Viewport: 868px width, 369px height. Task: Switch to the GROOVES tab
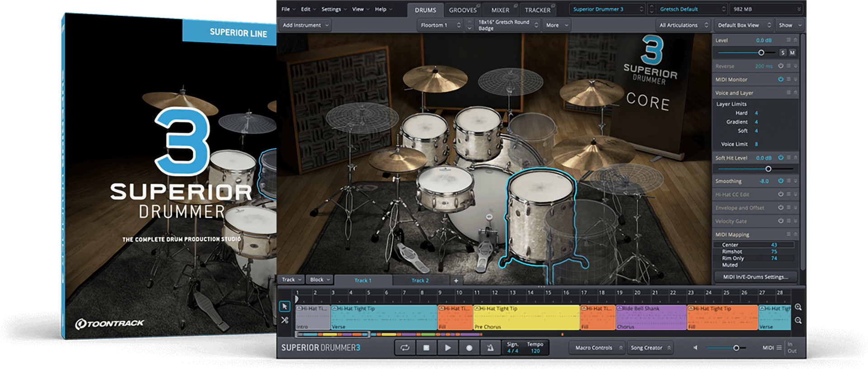[x=462, y=10]
